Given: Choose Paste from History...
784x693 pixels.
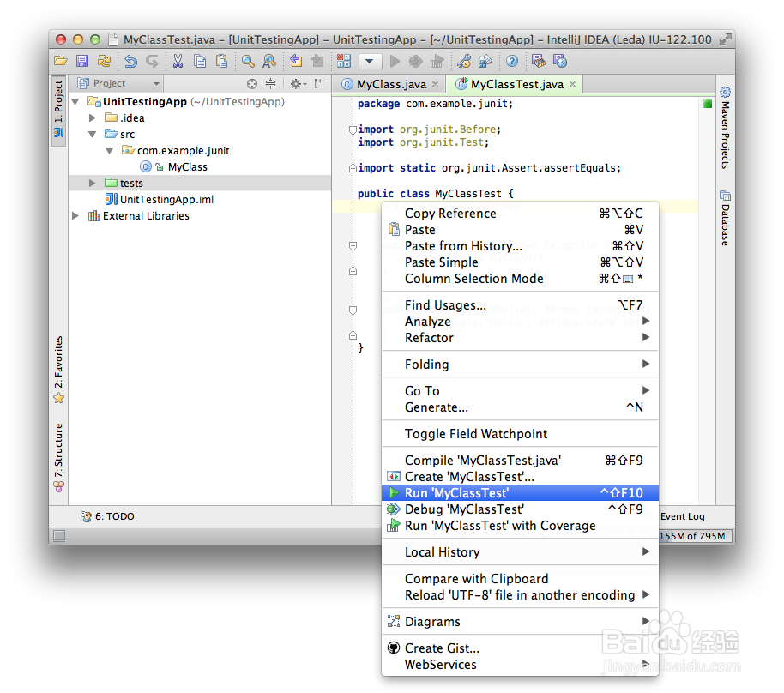Looking at the screenshot, I should click(x=520, y=246).
